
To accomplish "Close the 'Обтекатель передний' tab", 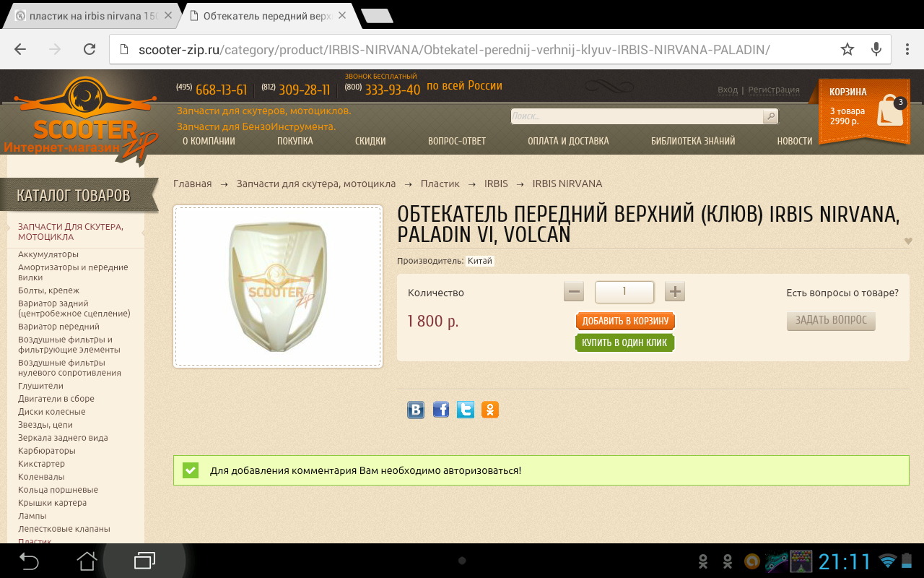I will coord(341,15).
